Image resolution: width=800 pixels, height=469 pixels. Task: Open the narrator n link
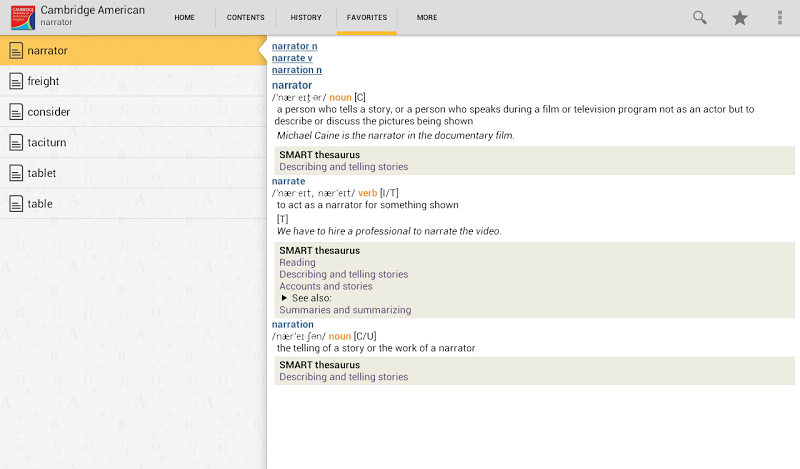click(294, 46)
